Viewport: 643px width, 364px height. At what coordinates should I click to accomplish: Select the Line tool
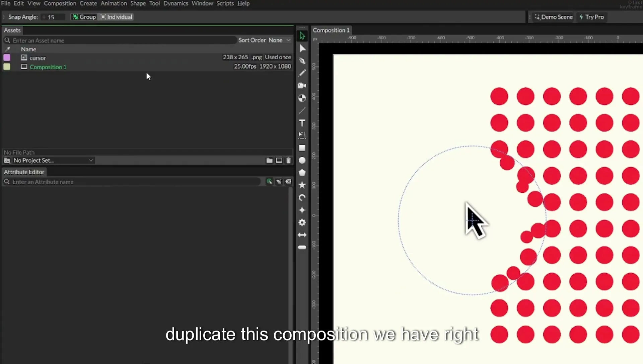pos(302,110)
